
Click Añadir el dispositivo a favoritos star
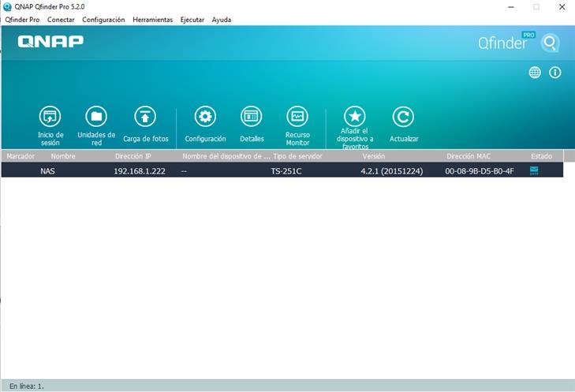[x=355, y=117]
